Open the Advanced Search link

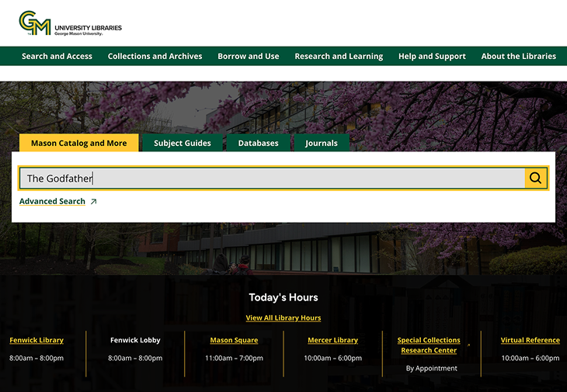tap(53, 201)
